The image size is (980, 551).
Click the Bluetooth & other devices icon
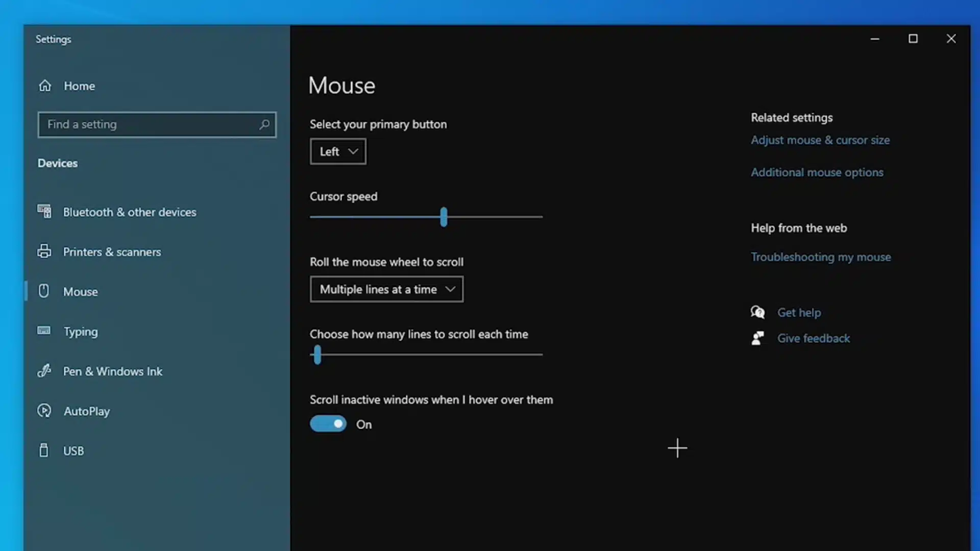44,212
